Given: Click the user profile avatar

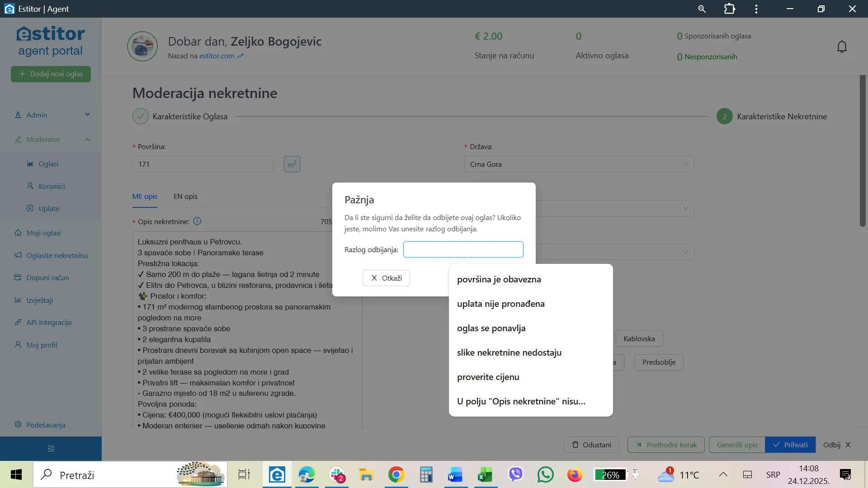Looking at the screenshot, I should pos(142,47).
